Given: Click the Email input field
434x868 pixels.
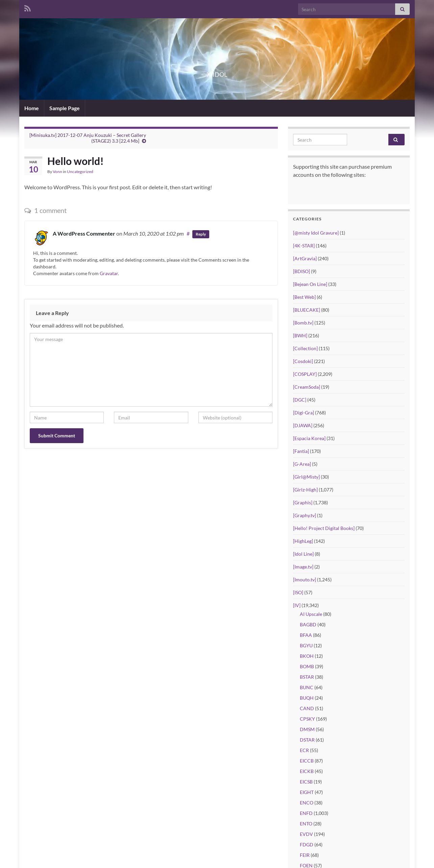Looking at the screenshot, I should [x=151, y=417].
